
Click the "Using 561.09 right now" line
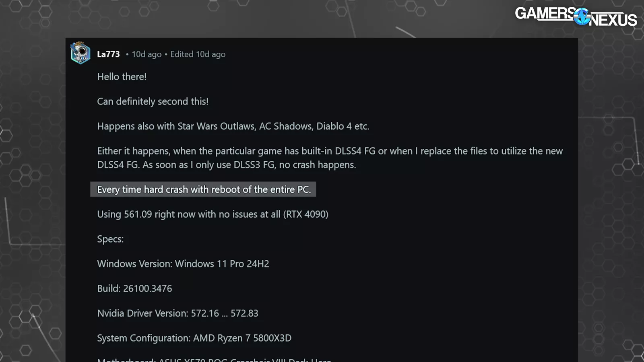click(x=213, y=214)
